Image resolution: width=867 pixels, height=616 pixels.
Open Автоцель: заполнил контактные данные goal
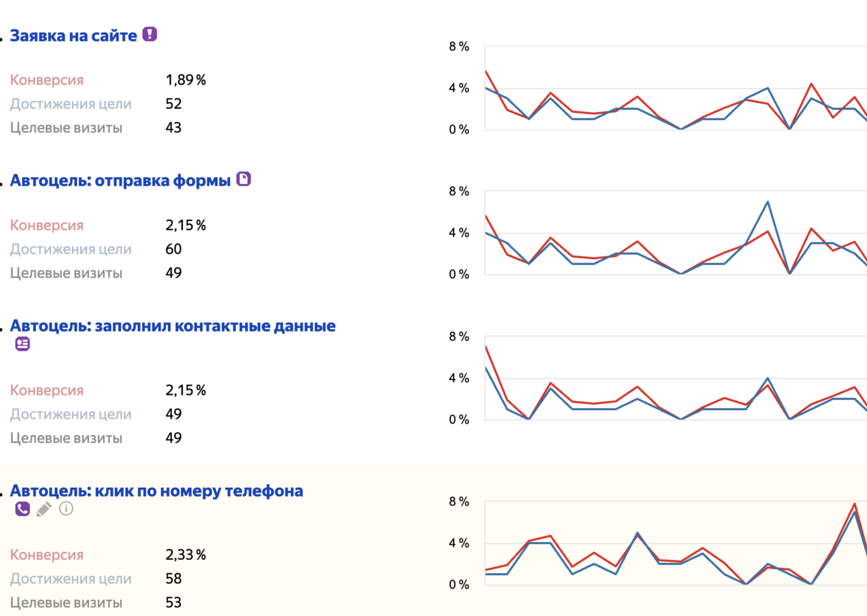pyautogui.click(x=173, y=326)
